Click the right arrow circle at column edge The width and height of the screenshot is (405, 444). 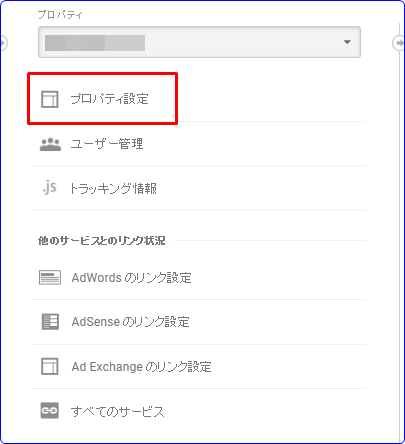tap(399, 43)
